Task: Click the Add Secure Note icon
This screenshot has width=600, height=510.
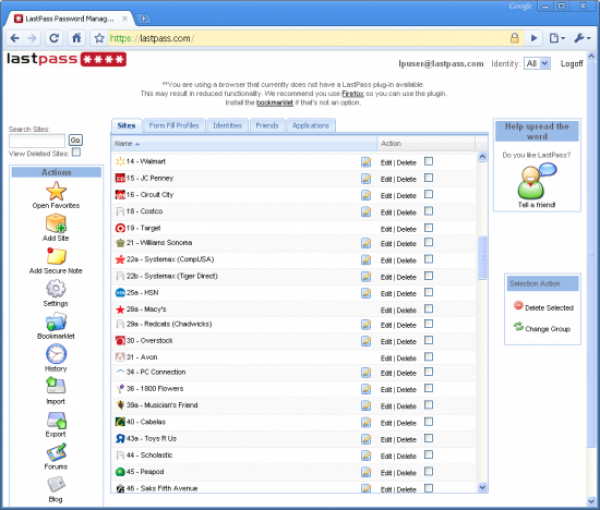Action: pos(56,257)
